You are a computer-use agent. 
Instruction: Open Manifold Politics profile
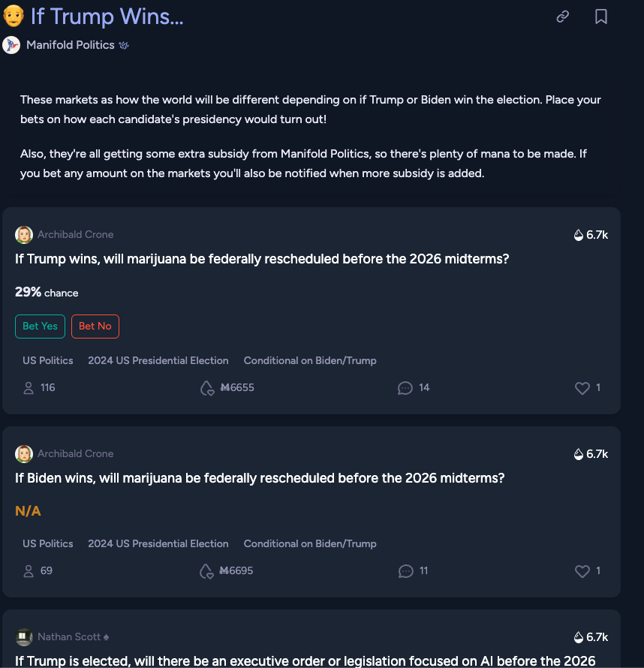pyautogui.click(x=70, y=45)
